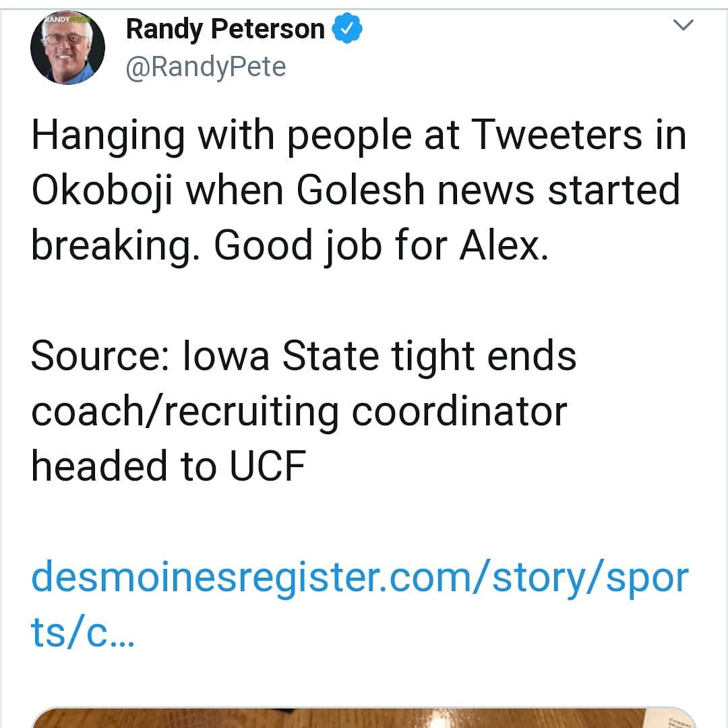
Task: Open Randy Peterson's profile avatar
Action: pyautogui.click(x=68, y=47)
